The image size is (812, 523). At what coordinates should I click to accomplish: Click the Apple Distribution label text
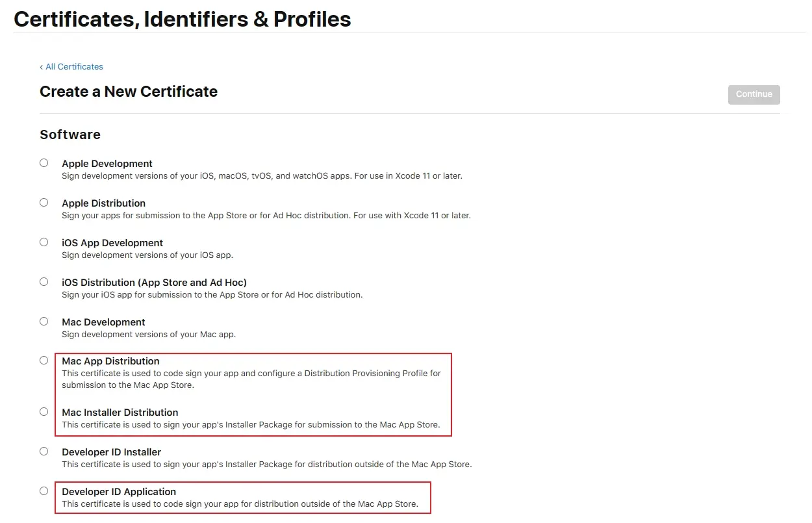[104, 203]
